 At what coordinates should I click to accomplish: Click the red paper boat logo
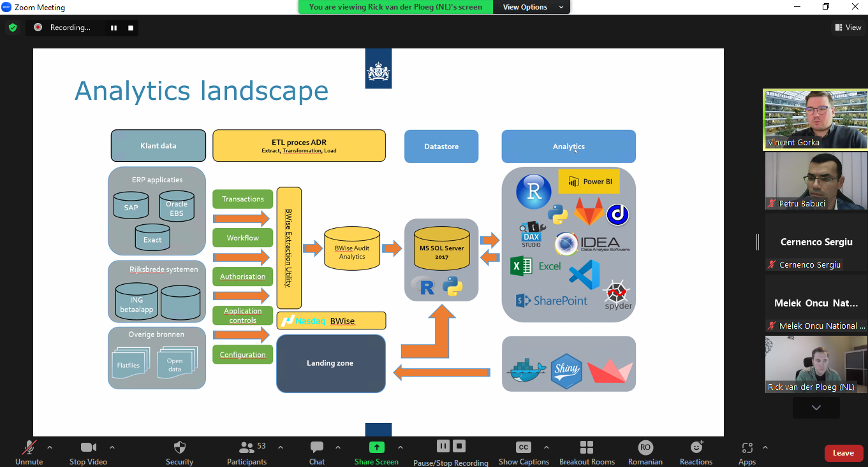(x=610, y=373)
